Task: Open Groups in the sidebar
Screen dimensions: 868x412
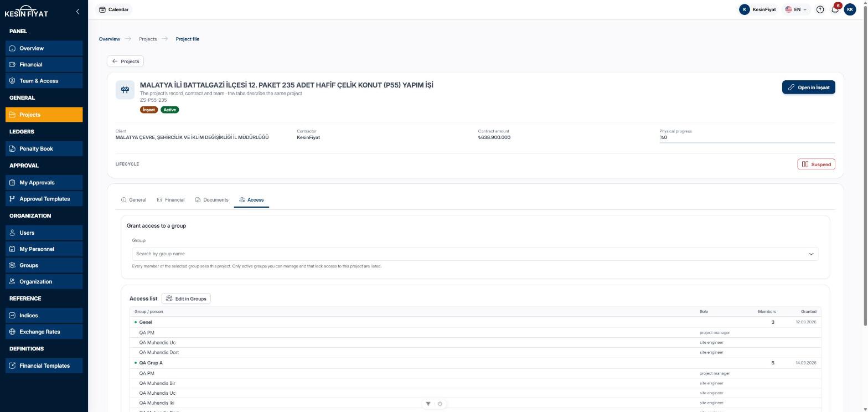Action: (44, 265)
